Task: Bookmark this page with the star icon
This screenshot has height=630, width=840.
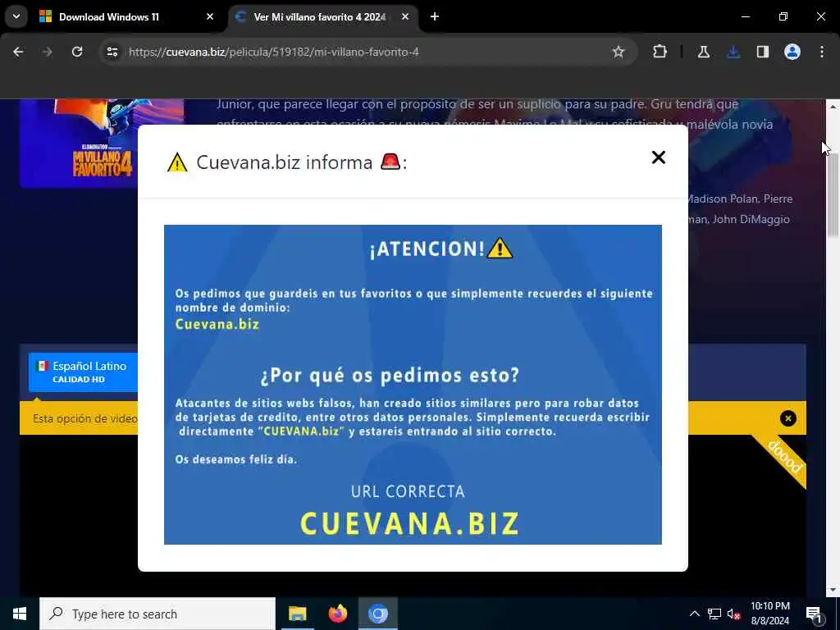Action: pos(619,52)
